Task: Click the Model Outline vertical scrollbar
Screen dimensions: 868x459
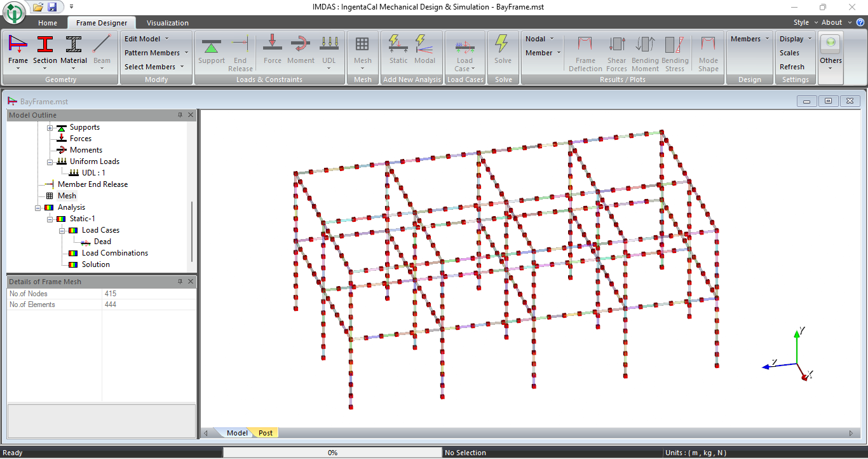Action: [x=192, y=232]
